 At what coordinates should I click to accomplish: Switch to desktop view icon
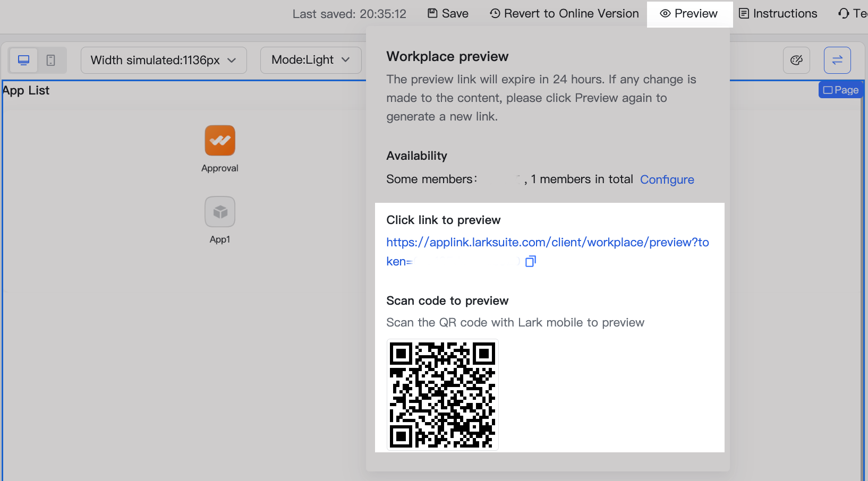24,60
